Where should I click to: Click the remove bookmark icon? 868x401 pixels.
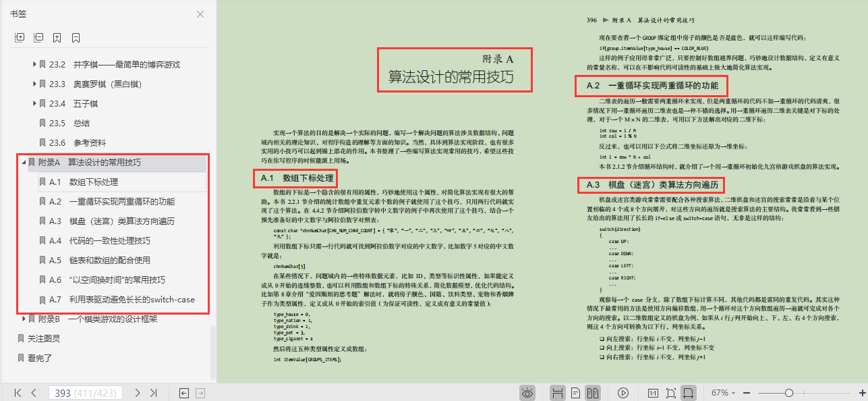76,36
